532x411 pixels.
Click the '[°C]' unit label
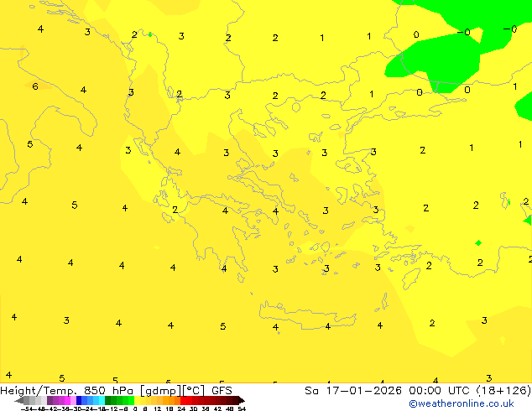tap(194, 391)
